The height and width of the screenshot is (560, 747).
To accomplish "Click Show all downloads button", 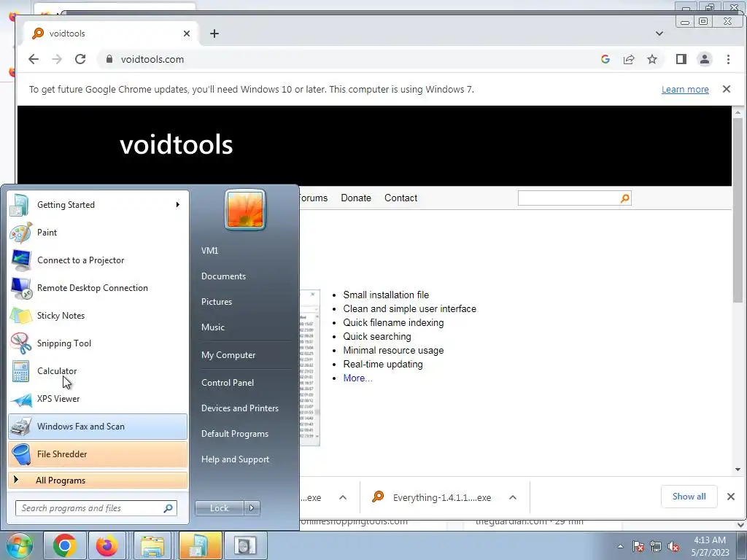I will coord(689,497).
